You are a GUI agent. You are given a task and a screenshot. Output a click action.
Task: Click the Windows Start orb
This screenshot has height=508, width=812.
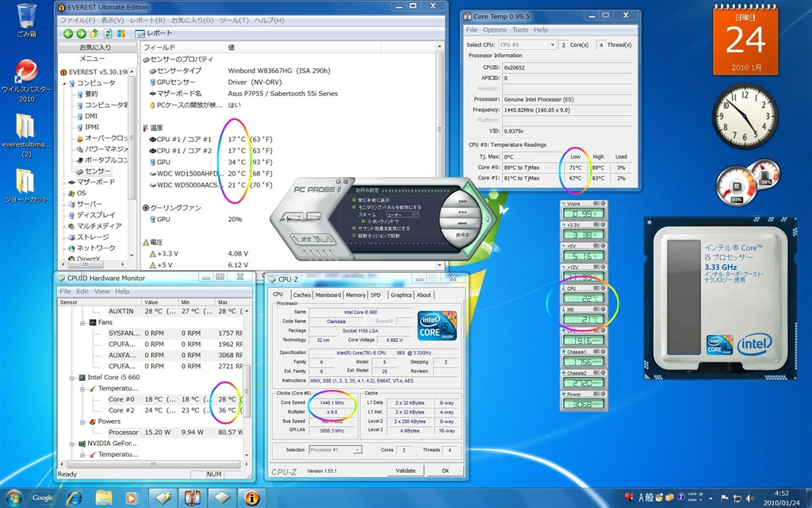[13, 498]
